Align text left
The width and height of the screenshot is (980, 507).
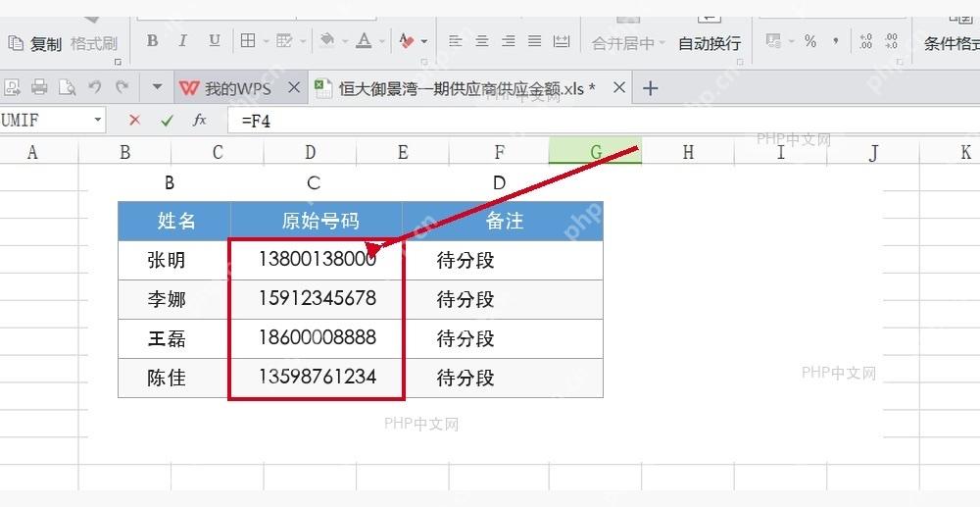tap(456, 42)
